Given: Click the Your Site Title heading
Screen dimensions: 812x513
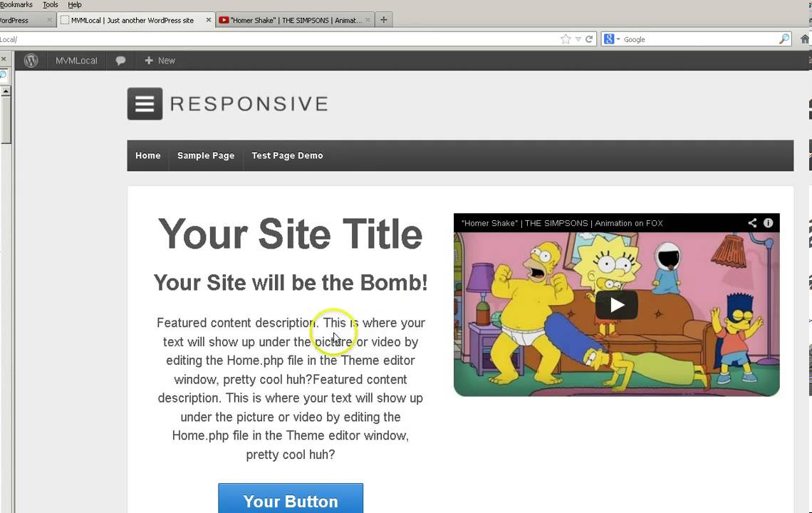Looking at the screenshot, I should [x=290, y=234].
